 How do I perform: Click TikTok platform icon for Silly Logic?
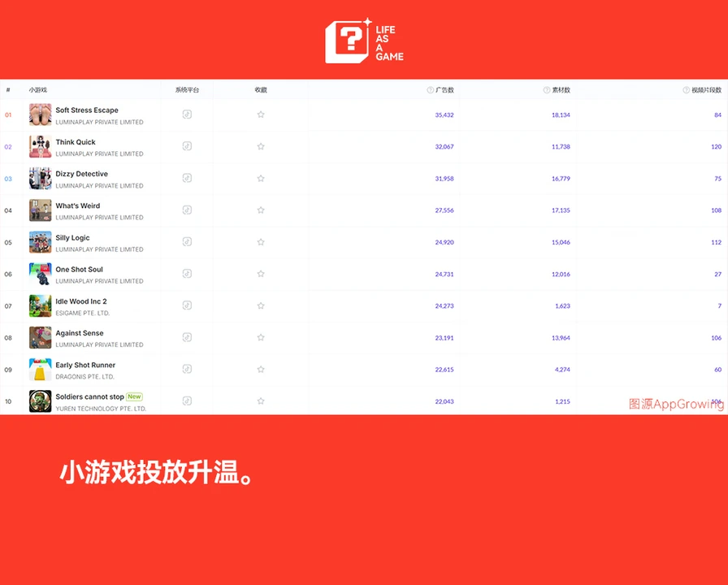[x=187, y=241]
